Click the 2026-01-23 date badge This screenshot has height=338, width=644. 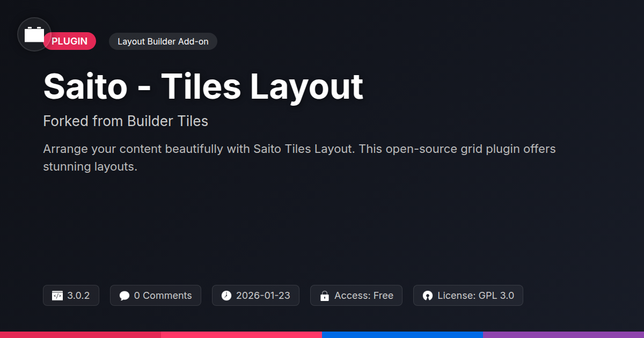pyautogui.click(x=263, y=296)
